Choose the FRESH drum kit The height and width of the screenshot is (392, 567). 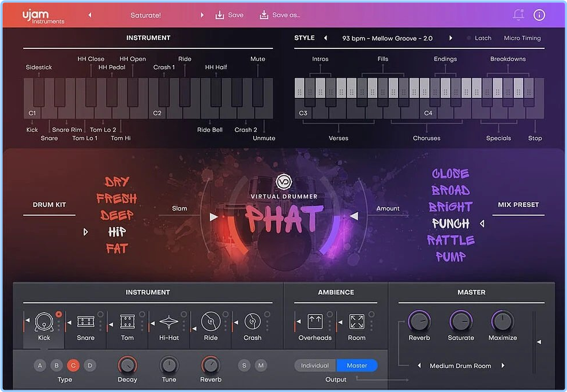[x=117, y=198]
